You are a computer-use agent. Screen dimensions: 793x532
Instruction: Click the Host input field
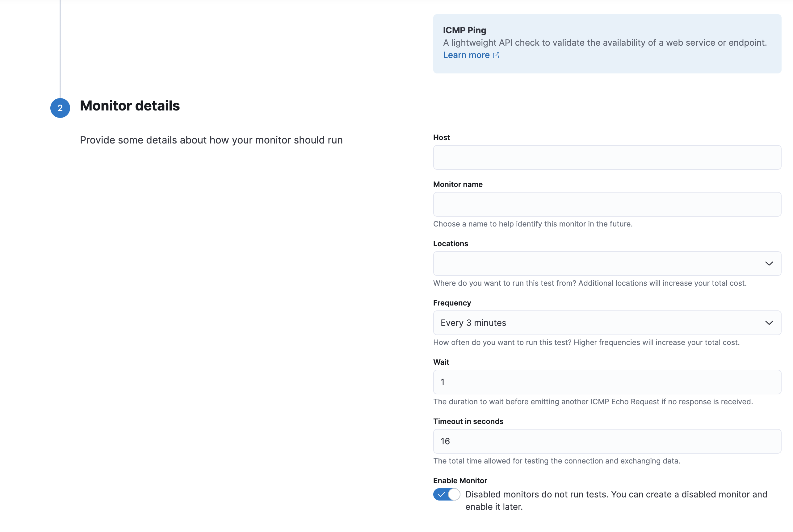pyautogui.click(x=607, y=157)
